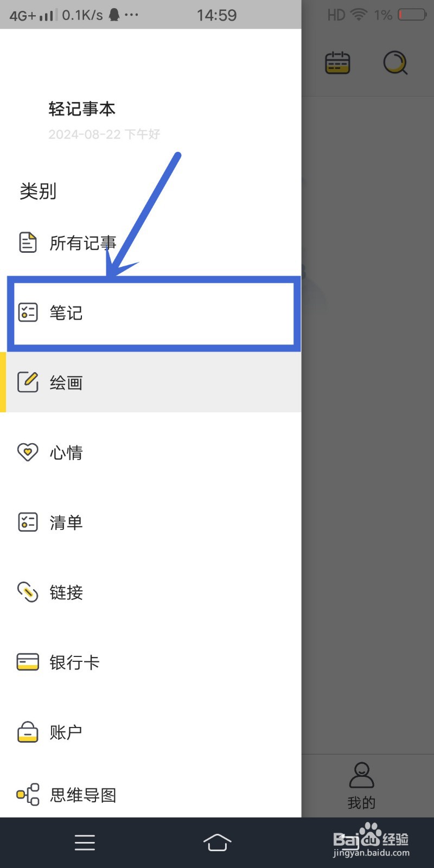Click the 银行卡 card icon
This screenshot has width=434, height=868.
pyautogui.click(x=28, y=662)
